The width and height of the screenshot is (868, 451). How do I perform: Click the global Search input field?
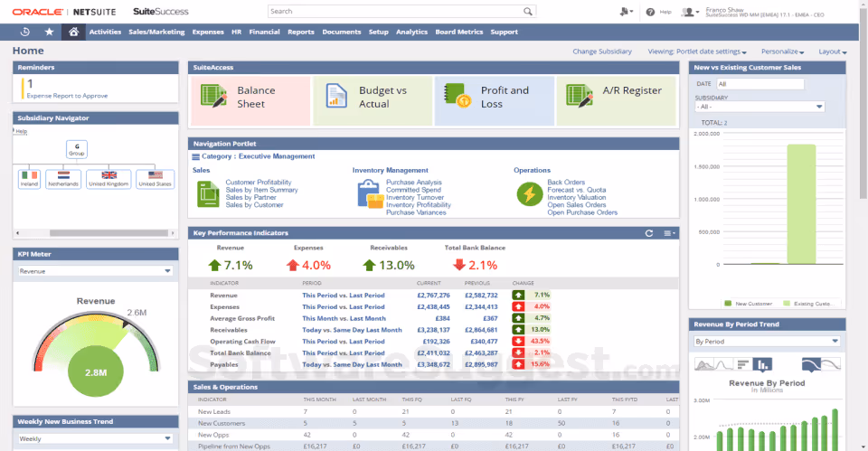[x=396, y=12]
